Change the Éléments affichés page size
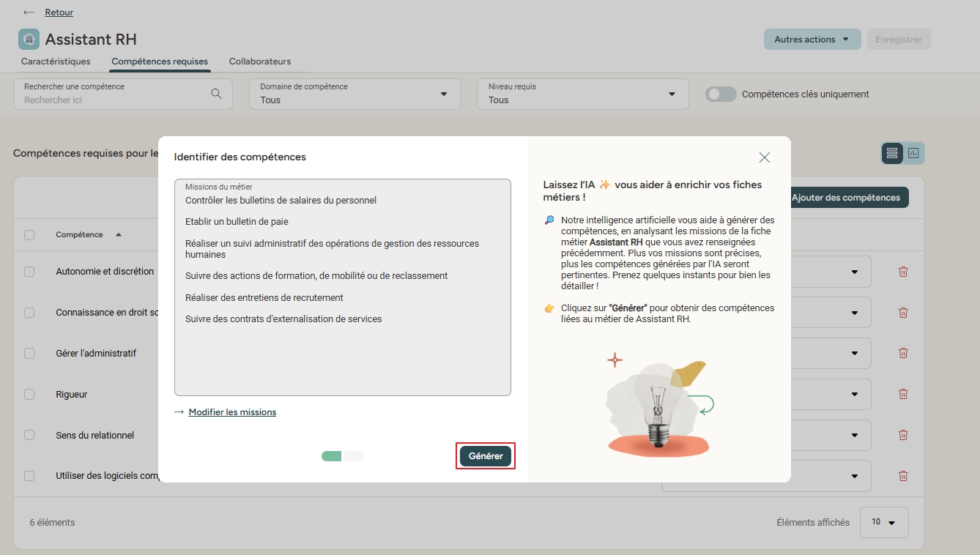Viewport: 980px width, 555px height. coord(884,522)
